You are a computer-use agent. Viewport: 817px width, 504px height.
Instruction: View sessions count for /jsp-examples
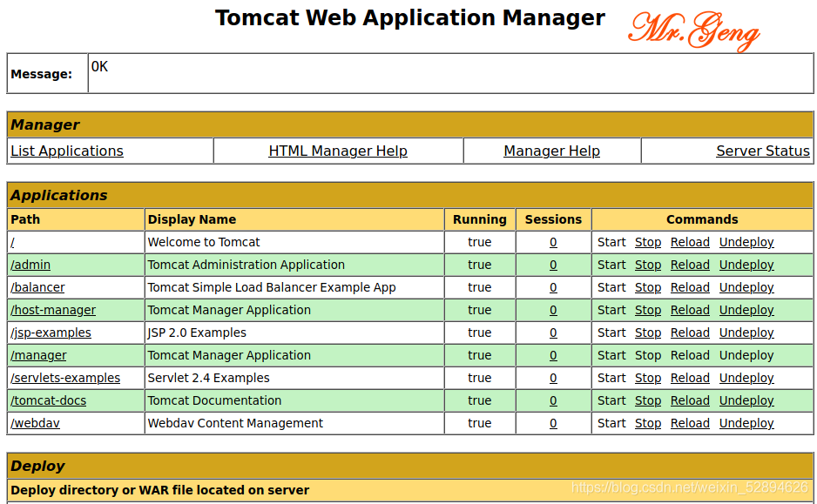point(553,333)
